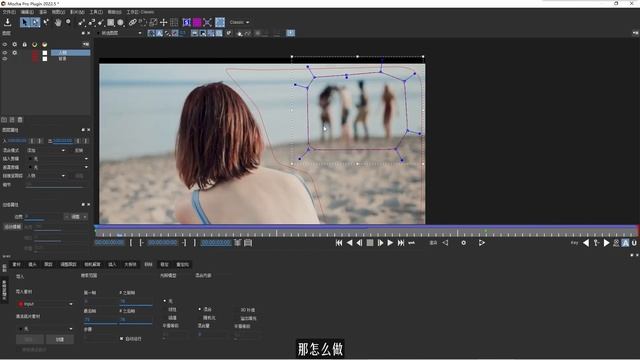
Task: Select the Move crosshair tool
Action: pos(164,22)
